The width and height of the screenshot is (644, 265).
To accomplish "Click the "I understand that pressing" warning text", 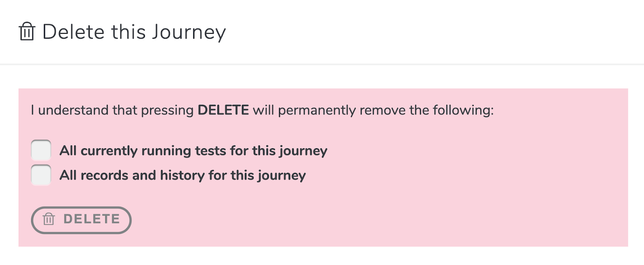I will coord(112,110).
